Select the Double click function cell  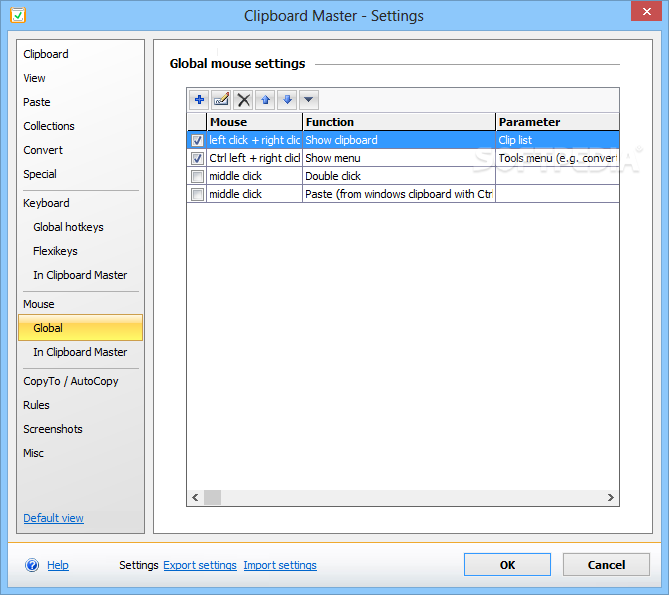[399, 176]
